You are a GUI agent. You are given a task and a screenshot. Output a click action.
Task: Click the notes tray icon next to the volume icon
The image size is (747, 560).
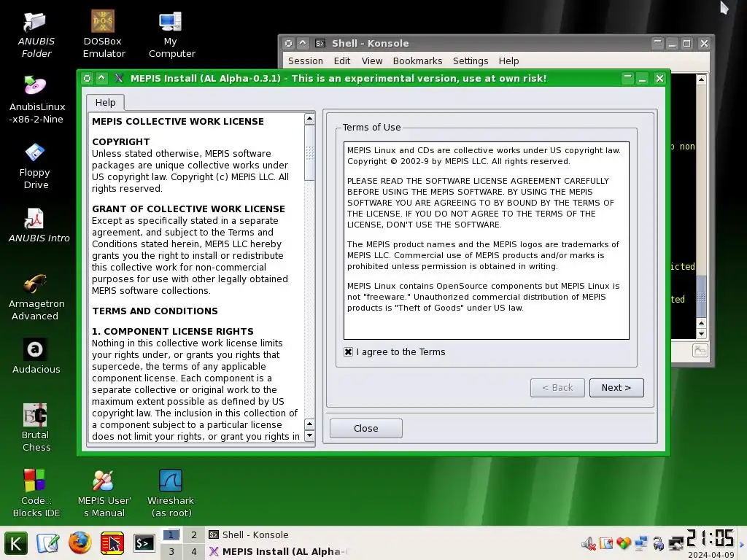606,543
